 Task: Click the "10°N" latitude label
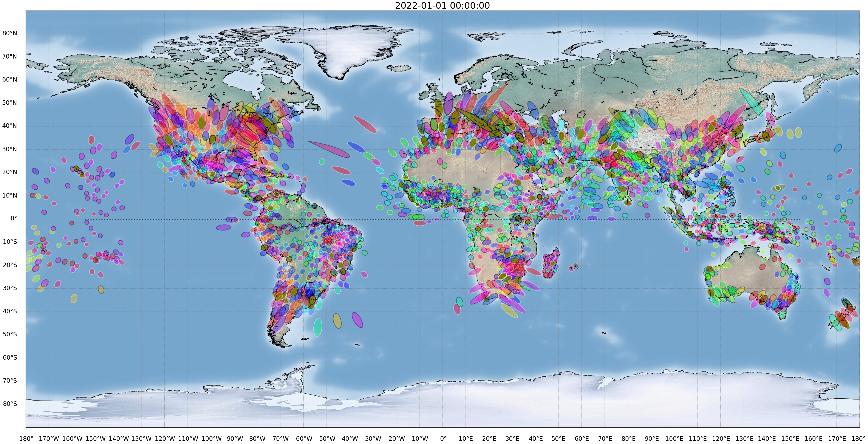(x=10, y=195)
